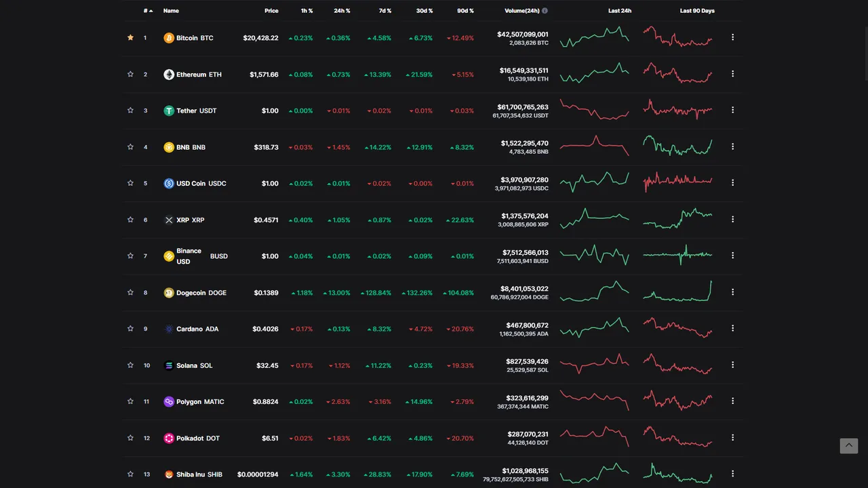The image size is (868, 488).
Task: Unstar Bitcoin from the watchlist
Action: pyautogui.click(x=130, y=37)
